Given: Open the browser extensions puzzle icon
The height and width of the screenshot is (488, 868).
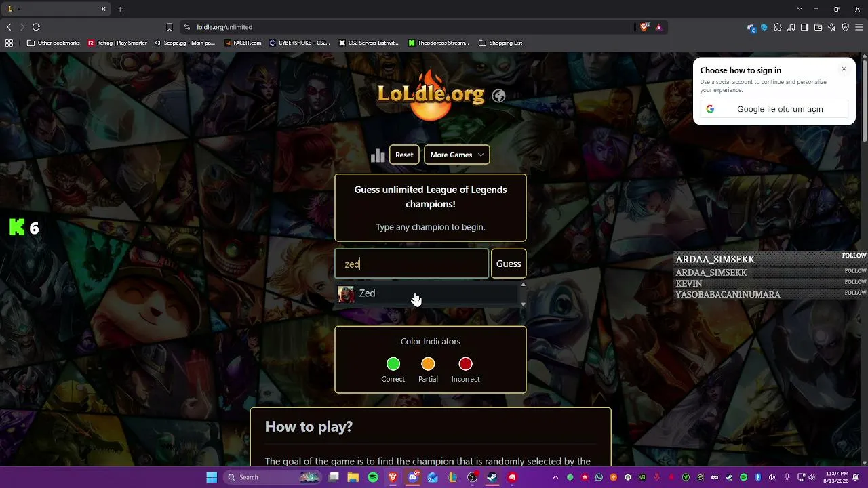Looking at the screenshot, I should pyautogui.click(x=778, y=27).
